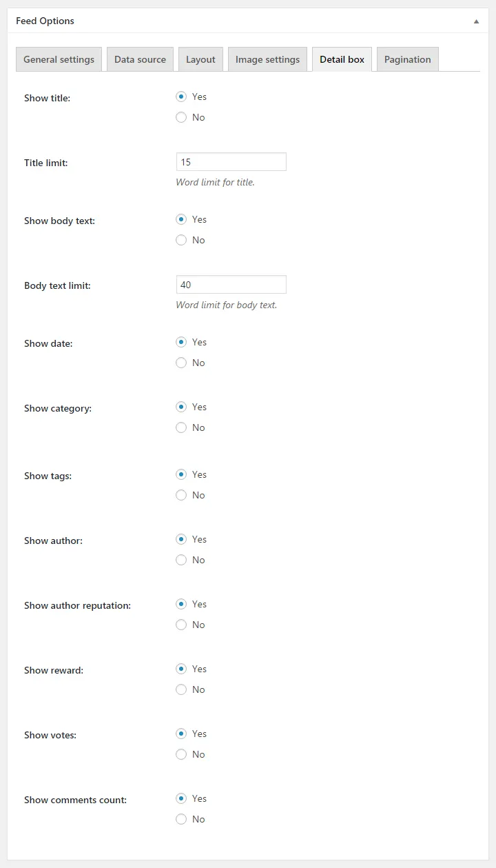
Task: Select No for Show author reputation
Action: [181, 625]
